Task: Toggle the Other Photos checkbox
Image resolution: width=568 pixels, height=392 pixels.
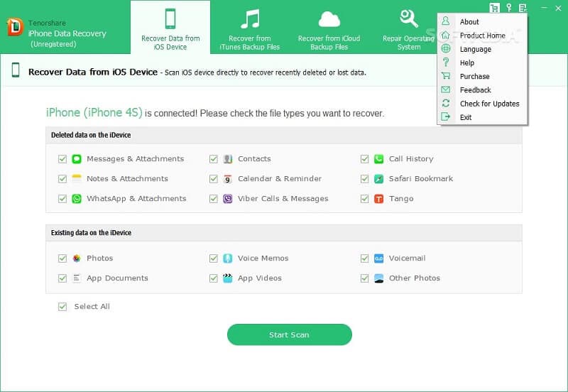Action: coord(365,278)
